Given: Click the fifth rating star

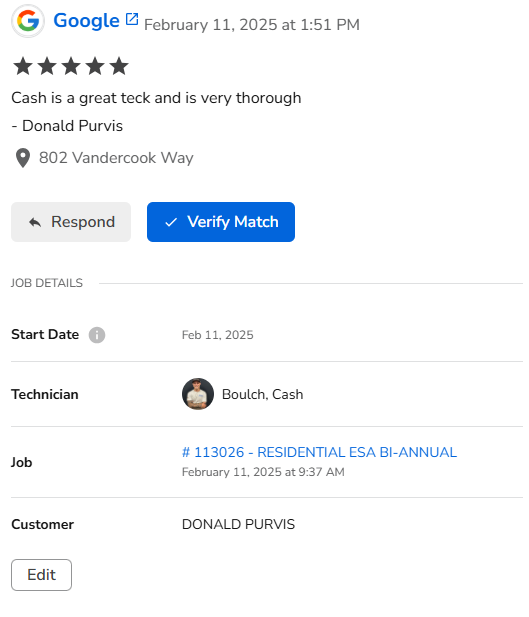Looking at the screenshot, I should [119, 66].
